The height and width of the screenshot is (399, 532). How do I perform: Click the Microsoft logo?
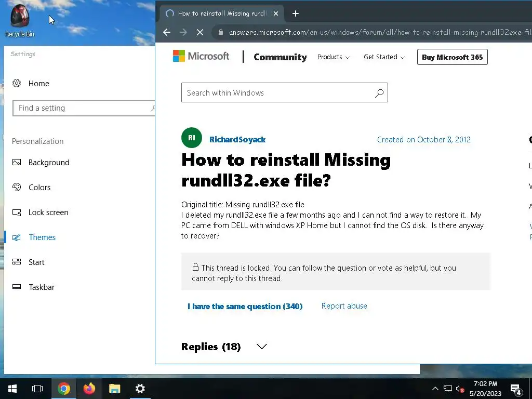[201, 56]
